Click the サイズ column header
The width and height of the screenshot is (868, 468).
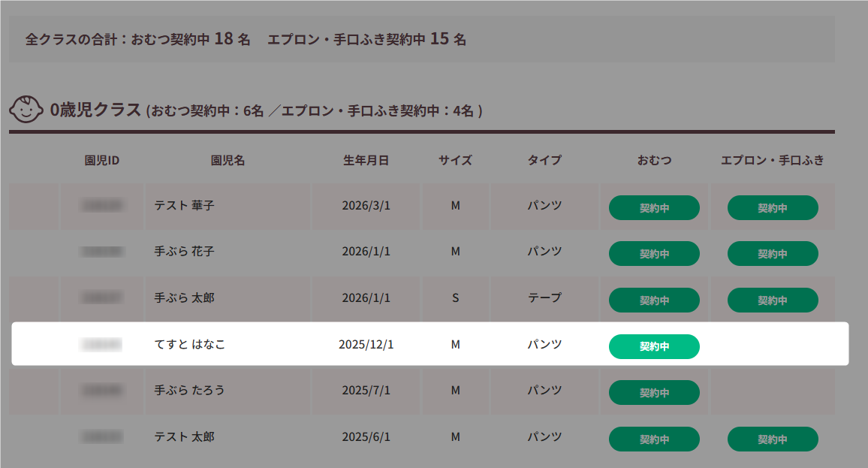[x=455, y=161]
